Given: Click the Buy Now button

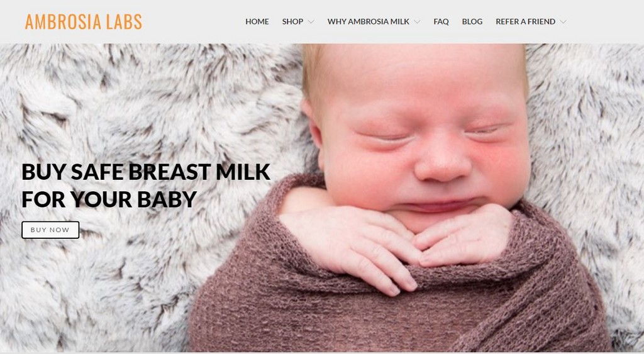Looking at the screenshot, I should (50, 230).
